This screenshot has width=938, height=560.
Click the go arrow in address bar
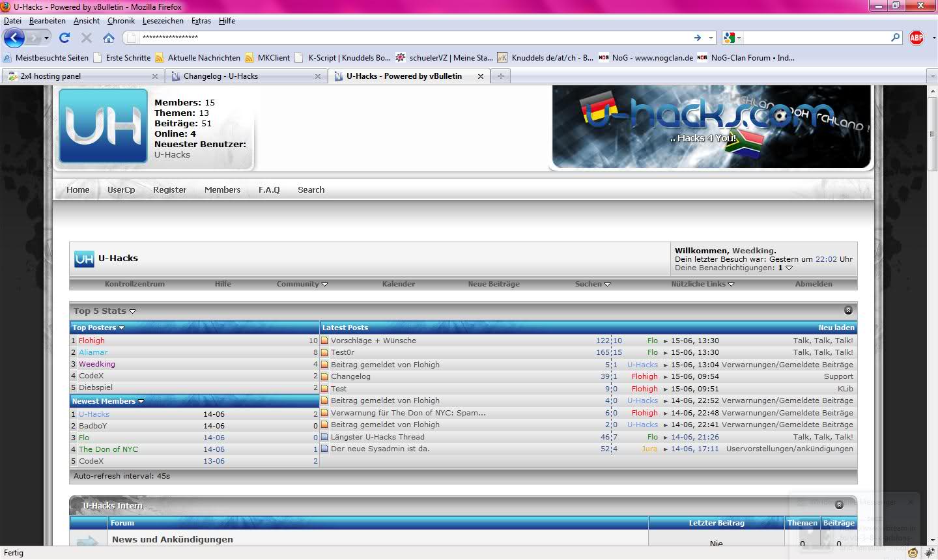pyautogui.click(x=697, y=38)
